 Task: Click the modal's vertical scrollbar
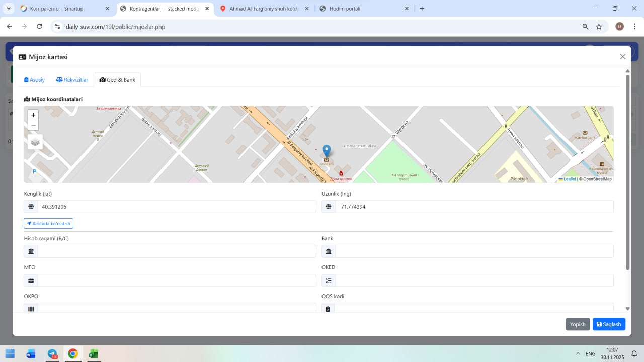pyautogui.click(x=627, y=171)
